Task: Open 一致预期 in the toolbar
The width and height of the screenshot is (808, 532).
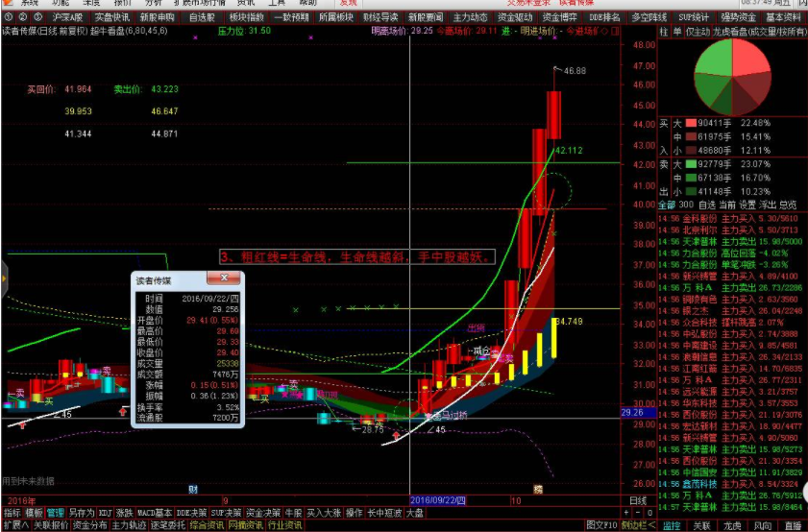Action: pyautogui.click(x=291, y=17)
